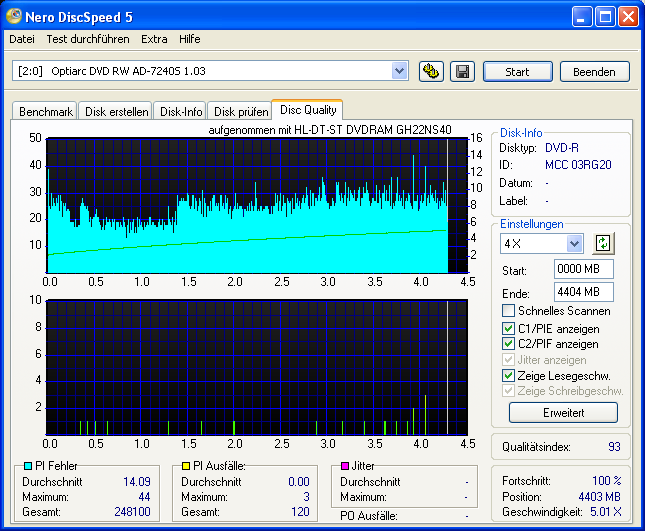Open the Erweitert settings button
Image resolution: width=645 pixels, height=531 pixels.
click(x=563, y=413)
